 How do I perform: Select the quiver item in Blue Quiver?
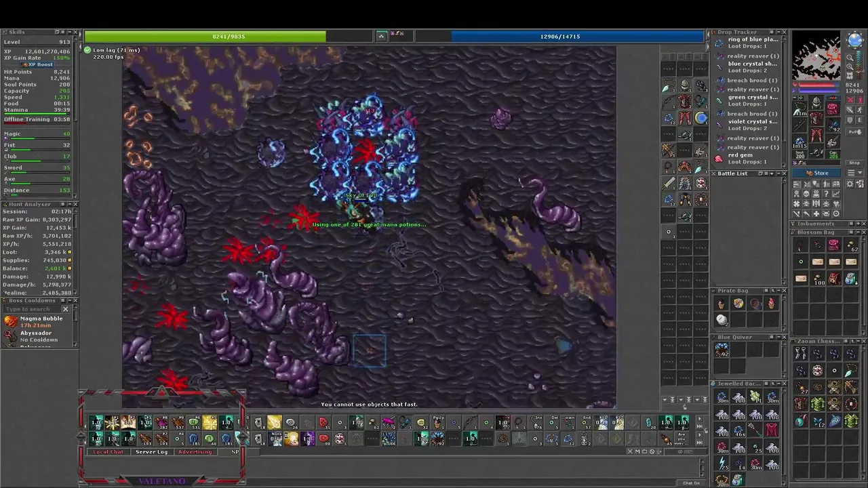tap(722, 350)
